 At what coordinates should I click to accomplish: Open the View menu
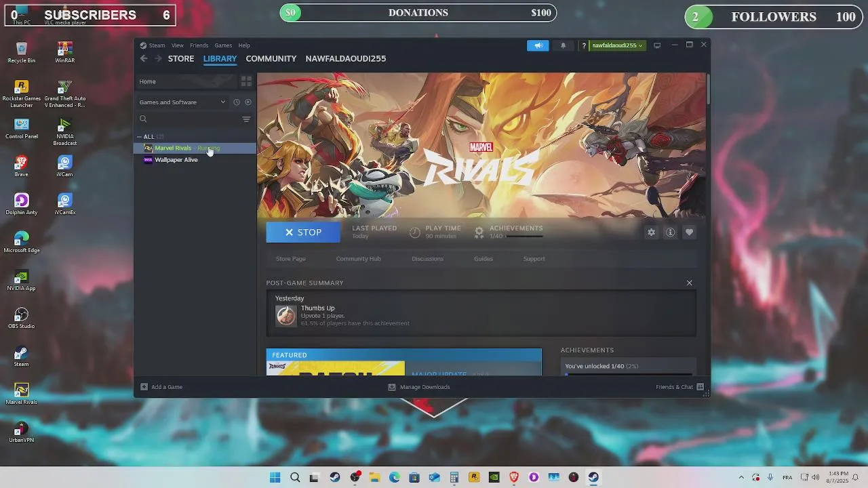coord(178,45)
